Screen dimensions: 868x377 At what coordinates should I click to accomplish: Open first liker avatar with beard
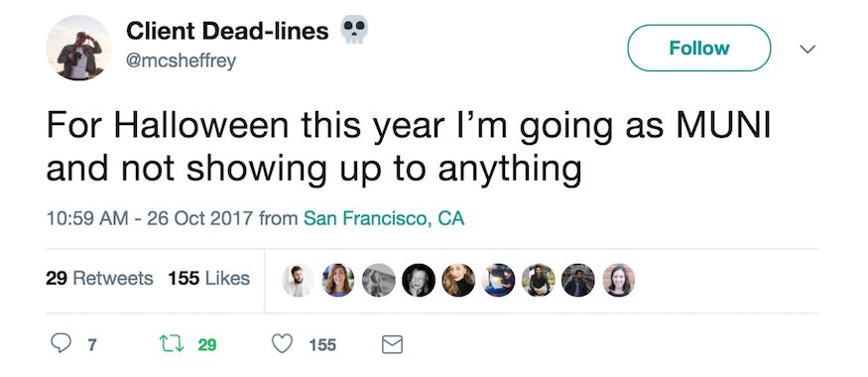point(299,280)
